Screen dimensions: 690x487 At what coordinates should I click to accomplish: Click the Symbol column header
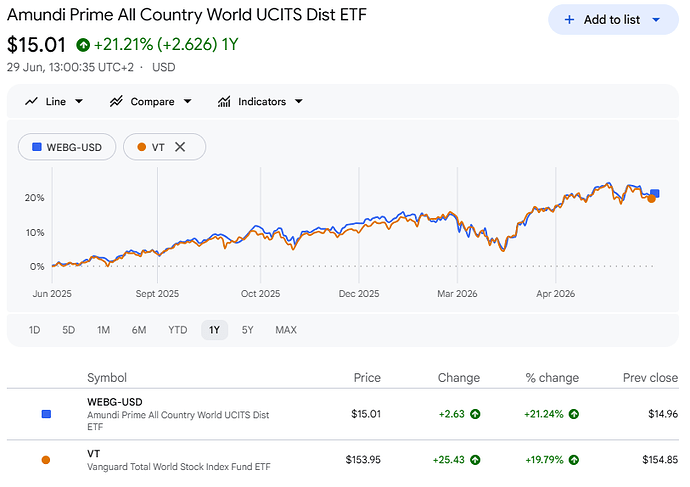[107, 378]
